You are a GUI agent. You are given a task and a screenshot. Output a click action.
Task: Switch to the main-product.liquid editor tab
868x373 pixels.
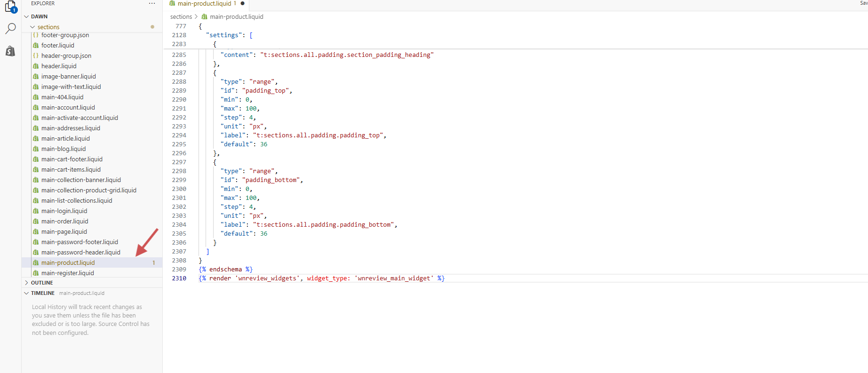coord(204,4)
